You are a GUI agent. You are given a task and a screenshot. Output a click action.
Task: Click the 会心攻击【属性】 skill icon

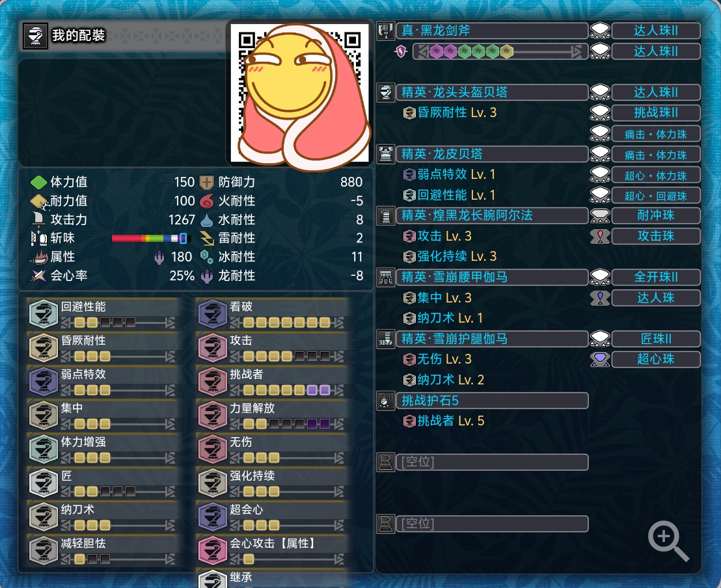coord(212,550)
